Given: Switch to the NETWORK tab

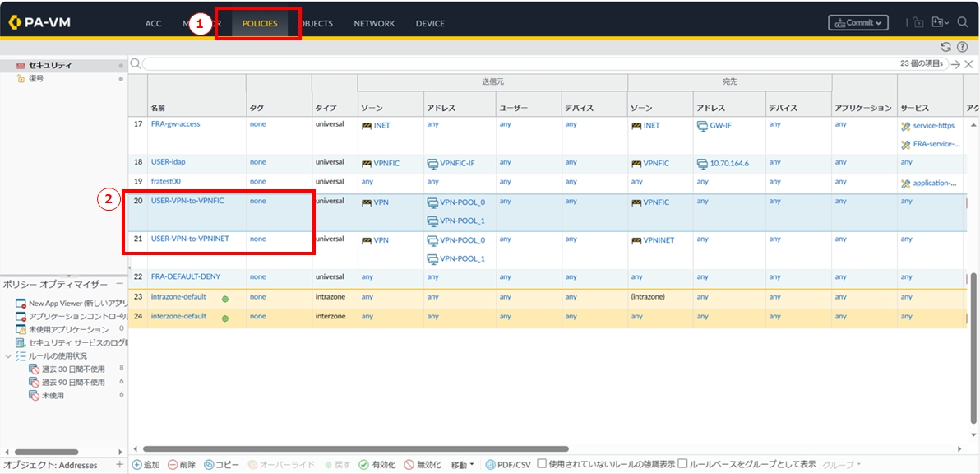Looking at the screenshot, I should pyautogui.click(x=374, y=23).
